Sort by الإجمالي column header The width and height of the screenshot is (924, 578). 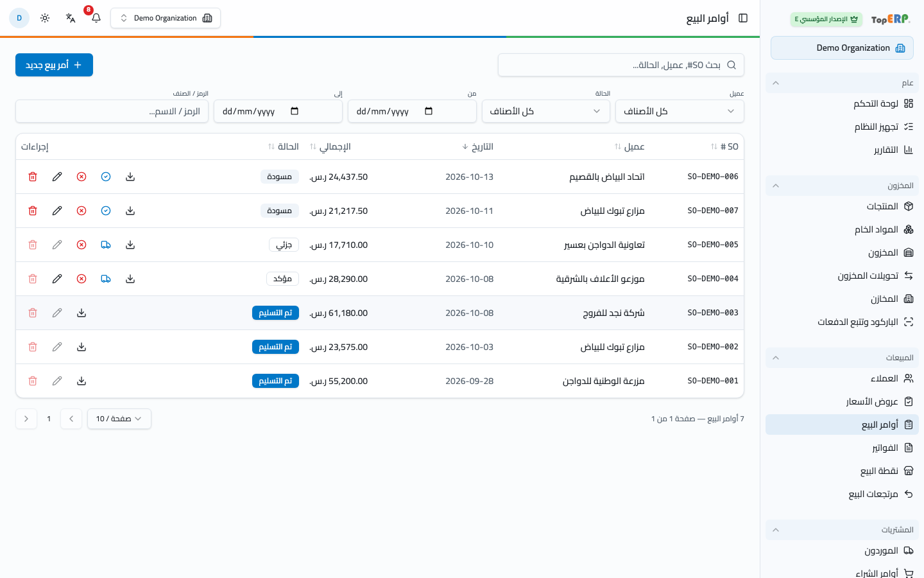tap(330, 146)
